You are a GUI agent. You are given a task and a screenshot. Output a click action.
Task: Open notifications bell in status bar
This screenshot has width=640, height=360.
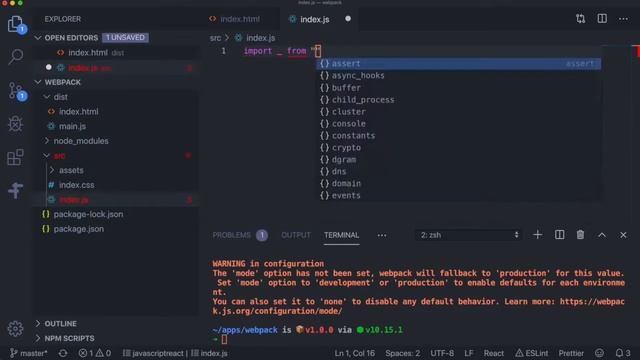click(622, 353)
